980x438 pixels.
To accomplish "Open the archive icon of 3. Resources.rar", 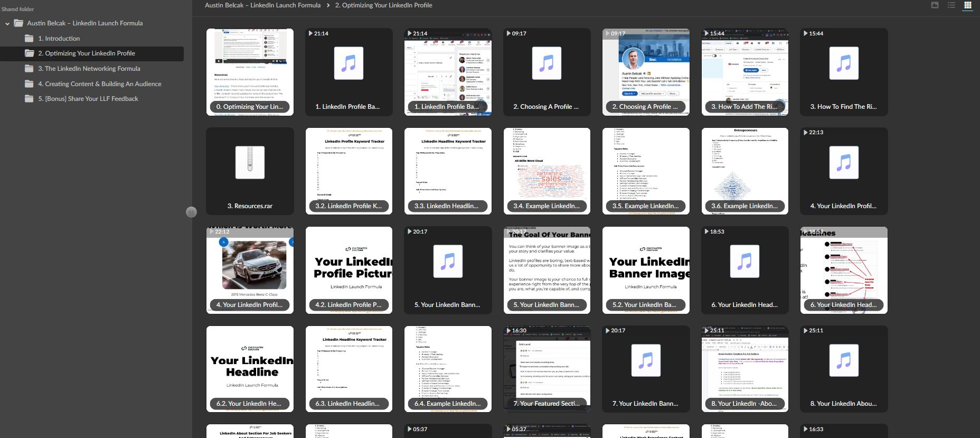I will 250,162.
